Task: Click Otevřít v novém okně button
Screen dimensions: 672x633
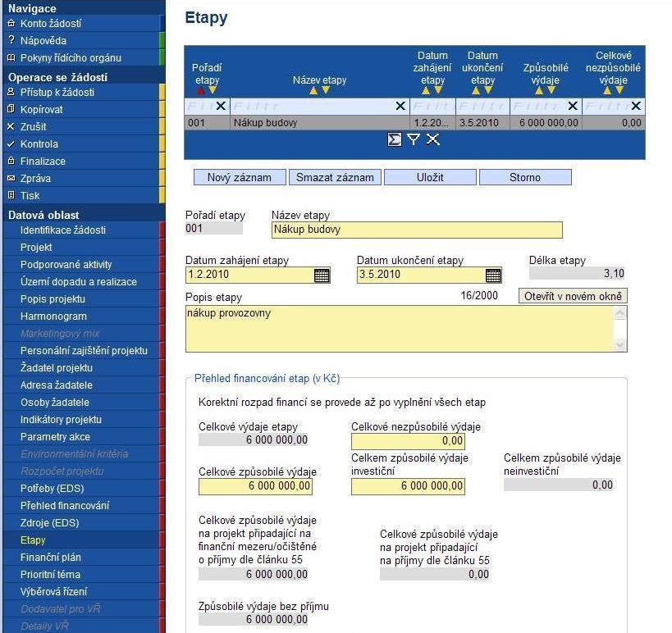Action: click(573, 296)
